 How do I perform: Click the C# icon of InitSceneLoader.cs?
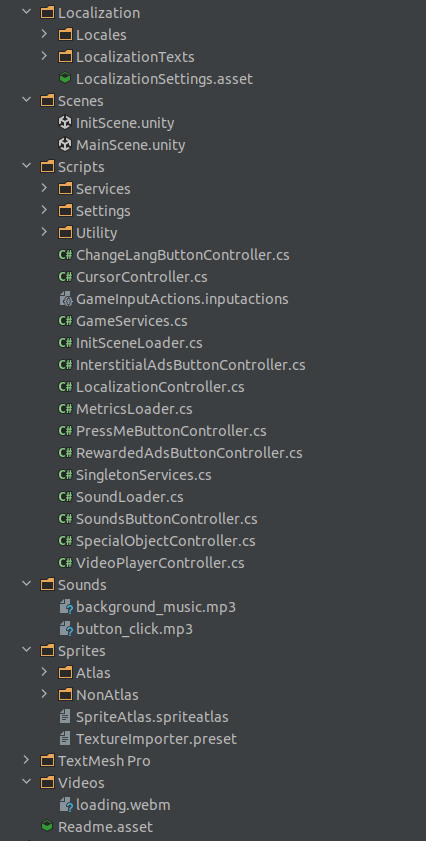(65, 343)
